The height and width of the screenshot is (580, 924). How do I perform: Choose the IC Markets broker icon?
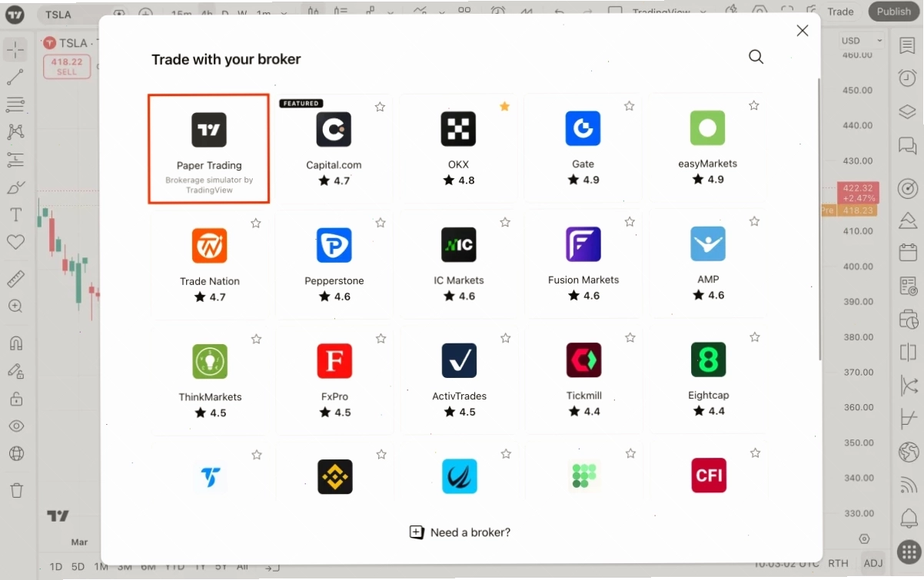459,245
